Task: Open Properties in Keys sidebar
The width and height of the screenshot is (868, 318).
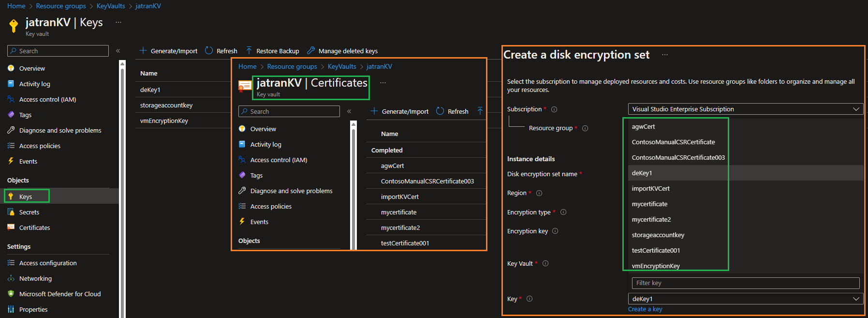Action: tap(33, 309)
